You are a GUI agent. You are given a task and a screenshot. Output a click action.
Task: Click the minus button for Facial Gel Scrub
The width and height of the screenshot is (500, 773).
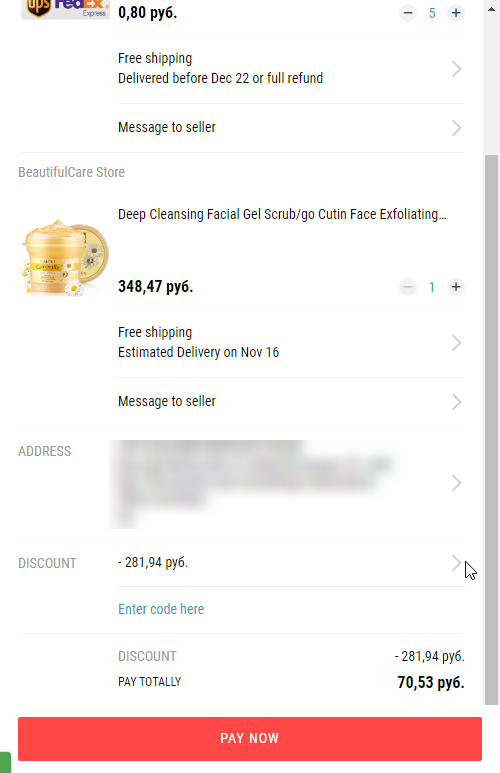click(408, 287)
